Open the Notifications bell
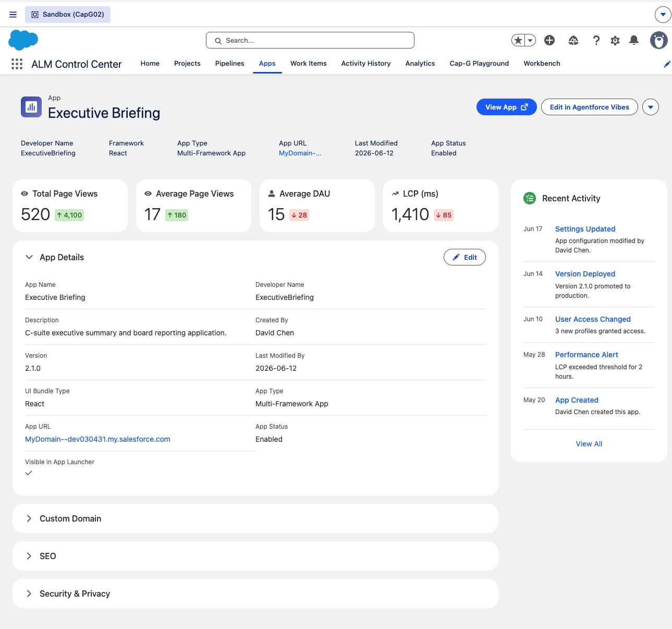 pos(634,40)
